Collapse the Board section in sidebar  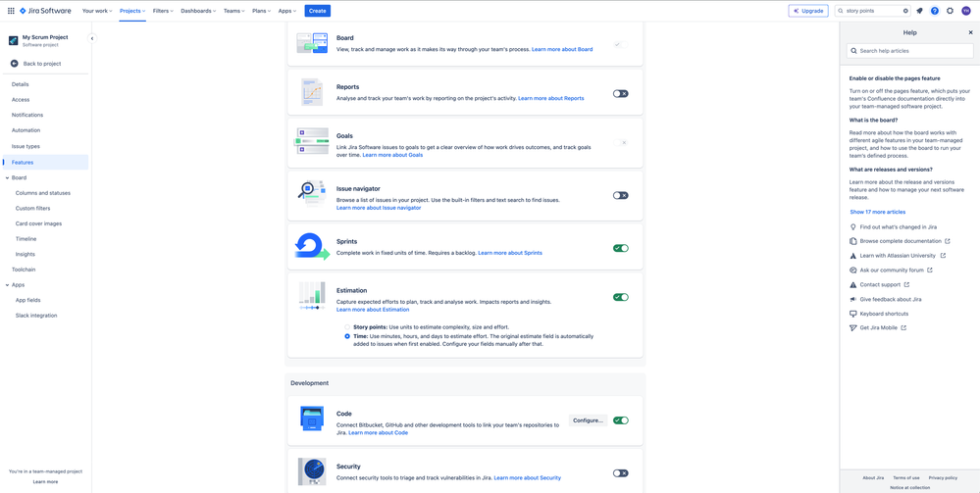7,178
